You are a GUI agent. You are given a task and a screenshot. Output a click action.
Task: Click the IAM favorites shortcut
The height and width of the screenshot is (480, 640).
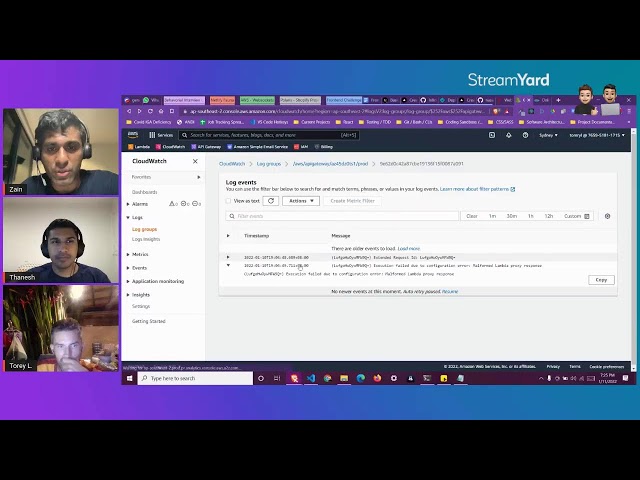(x=301, y=147)
